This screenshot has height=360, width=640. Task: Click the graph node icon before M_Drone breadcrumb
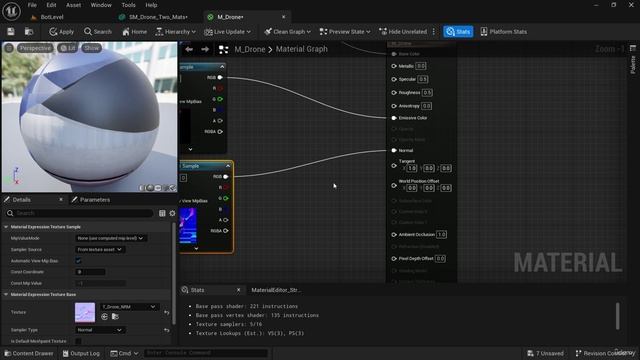(x=223, y=49)
